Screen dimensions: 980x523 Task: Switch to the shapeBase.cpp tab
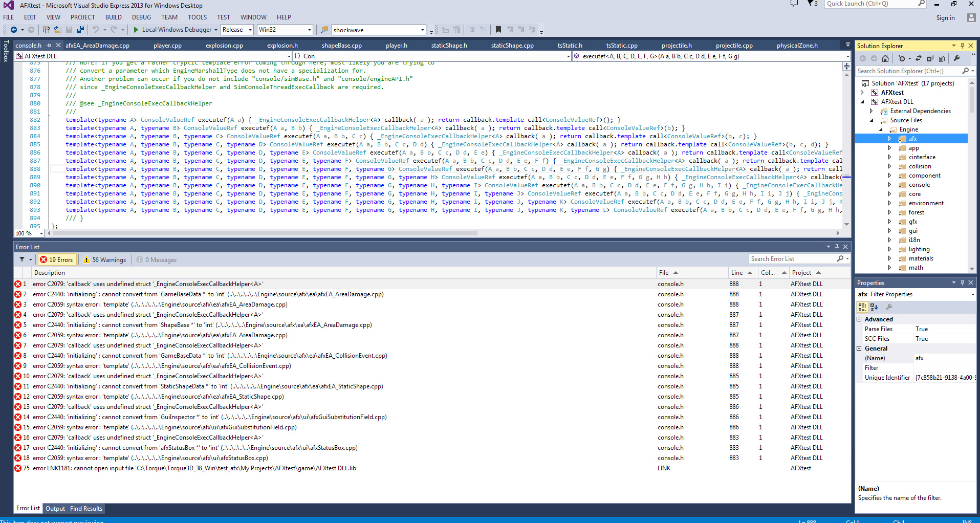341,45
